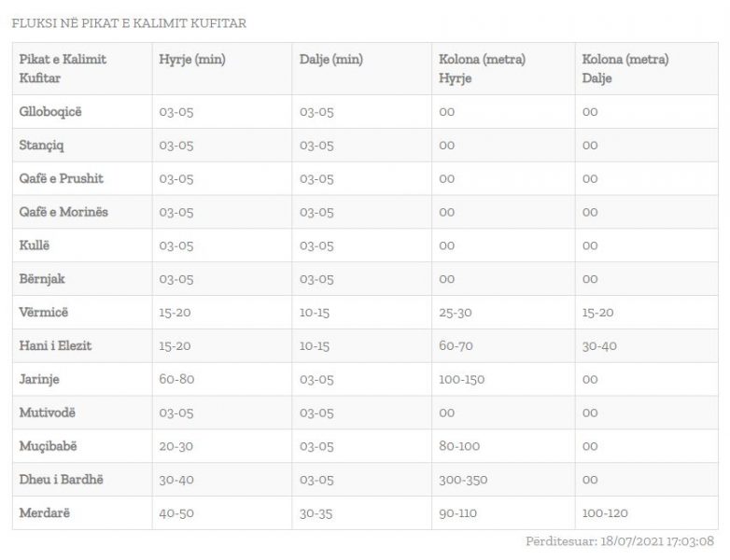Click the 'Përditesuar' update timestamp
730x560 pixels.
[x=620, y=541]
